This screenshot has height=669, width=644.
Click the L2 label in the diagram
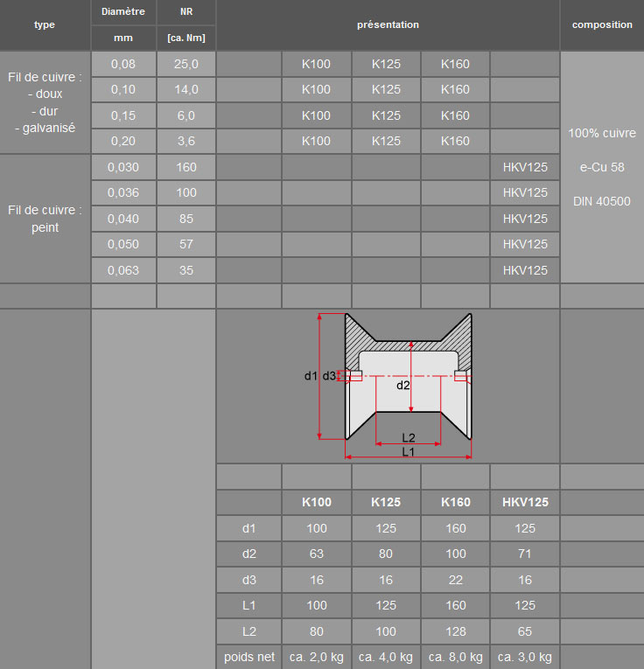tap(409, 438)
